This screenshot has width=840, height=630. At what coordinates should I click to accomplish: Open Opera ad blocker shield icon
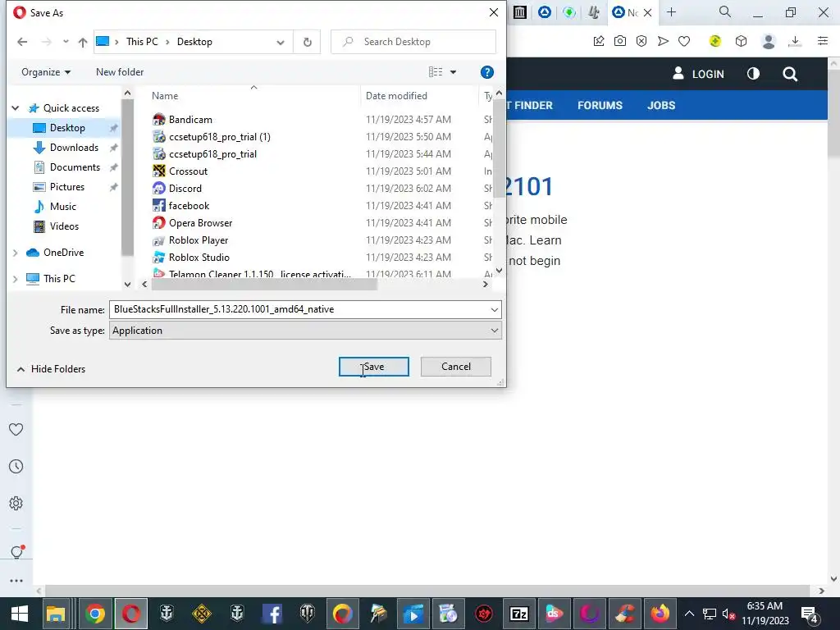[641, 41]
